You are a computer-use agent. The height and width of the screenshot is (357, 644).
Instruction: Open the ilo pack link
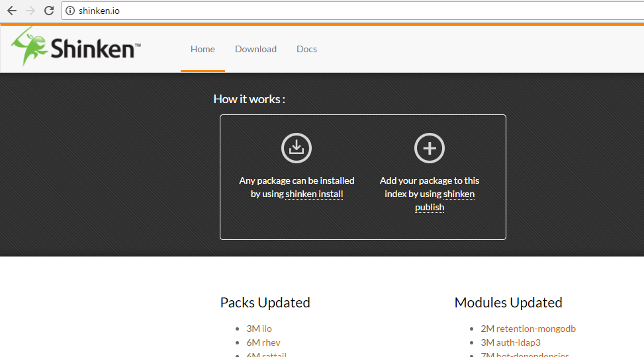267,329
